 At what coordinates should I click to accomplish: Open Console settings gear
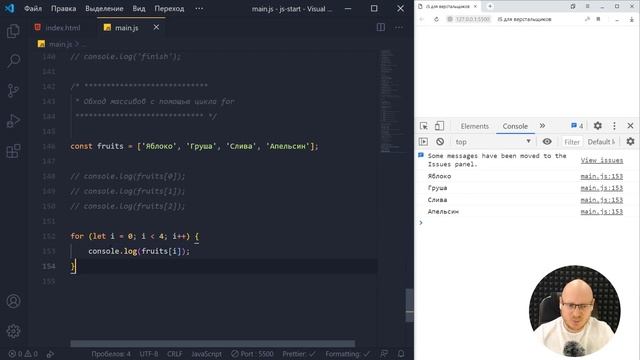tap(630, 141)
